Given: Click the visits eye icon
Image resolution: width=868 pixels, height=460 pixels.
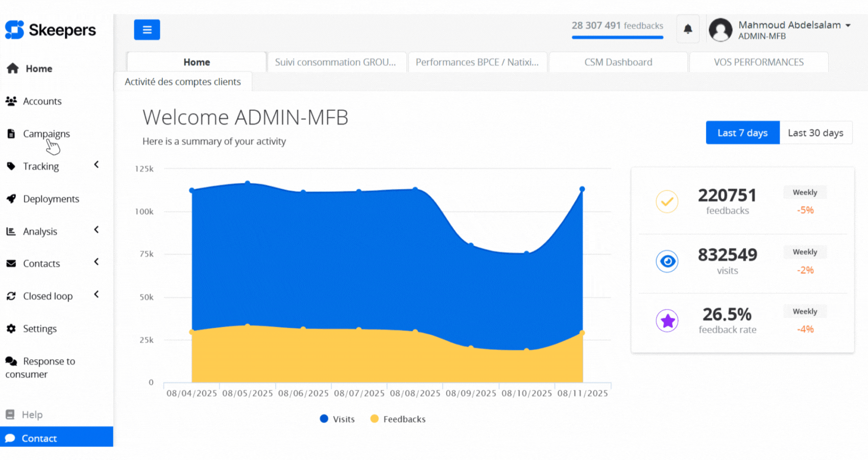Looking at the screenshot, I should coord(667,261).
